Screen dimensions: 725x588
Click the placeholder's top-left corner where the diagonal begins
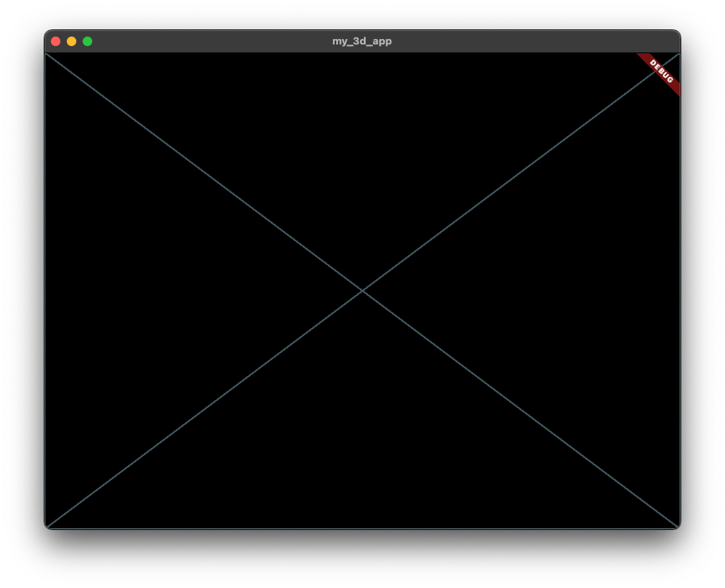pyautogui.click(x=46, y=55)
